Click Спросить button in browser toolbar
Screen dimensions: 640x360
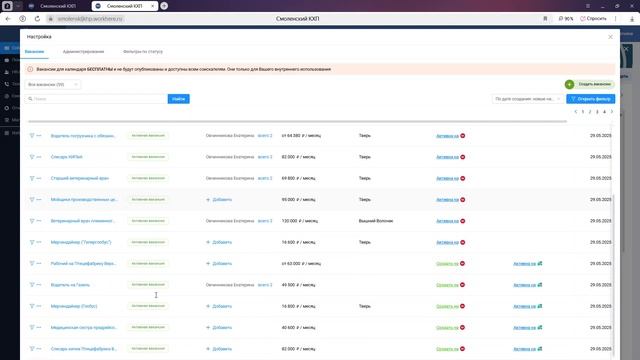(593, 19)
